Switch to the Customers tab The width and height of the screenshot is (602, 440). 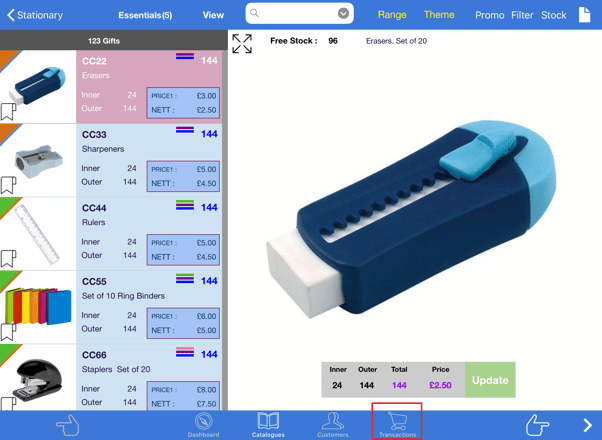(333, 424)
